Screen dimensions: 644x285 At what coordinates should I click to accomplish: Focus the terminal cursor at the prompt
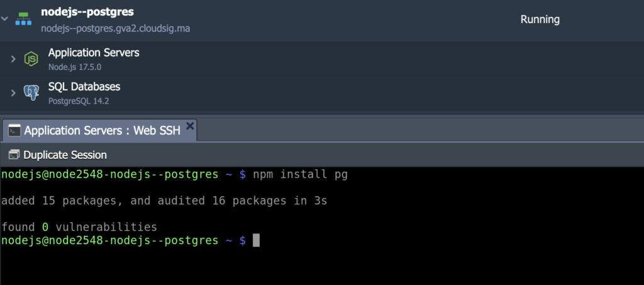coord(256,240)
